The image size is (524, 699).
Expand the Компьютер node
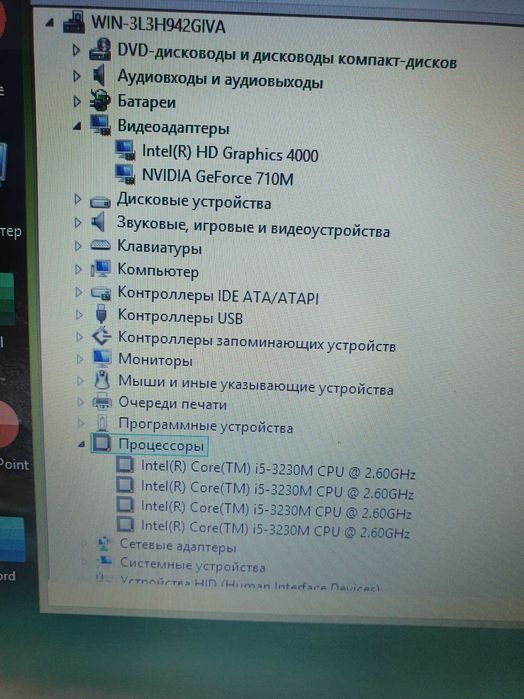pos(79,269)
